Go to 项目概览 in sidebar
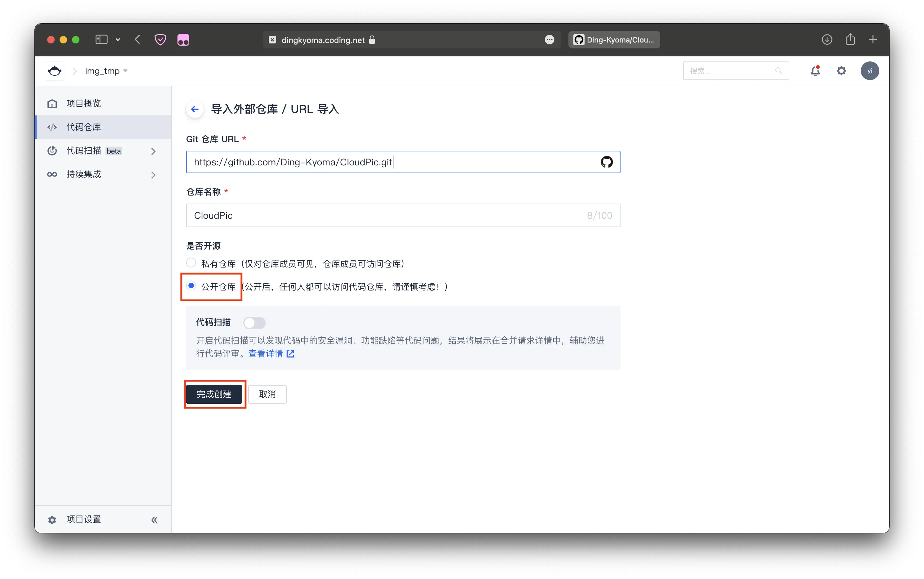 coord(83,103)
